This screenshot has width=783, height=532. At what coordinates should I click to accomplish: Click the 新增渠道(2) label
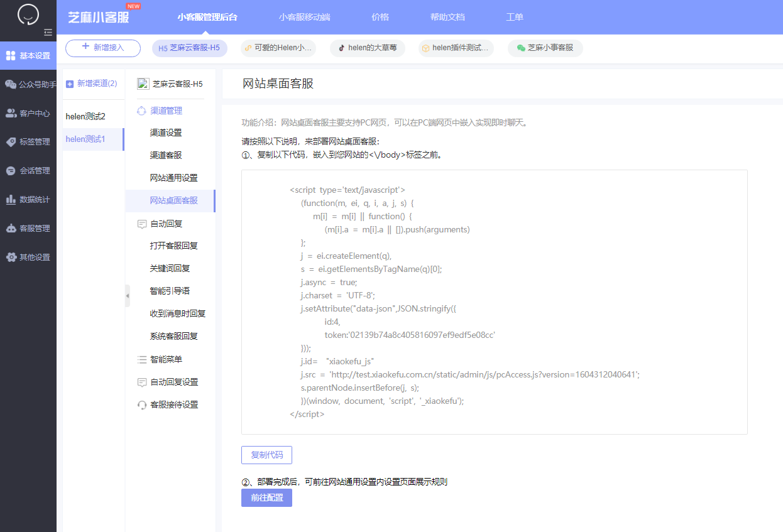(97, 84)
